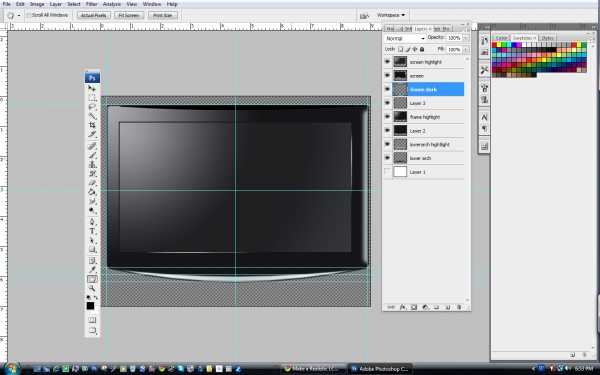Select the Blur tool

(92, 201)
